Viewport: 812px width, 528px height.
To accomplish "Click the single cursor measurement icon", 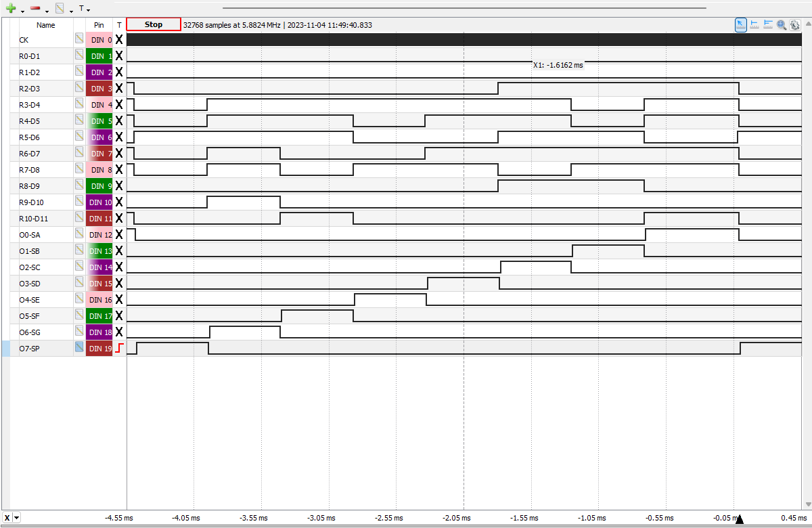I will point(754,25).
